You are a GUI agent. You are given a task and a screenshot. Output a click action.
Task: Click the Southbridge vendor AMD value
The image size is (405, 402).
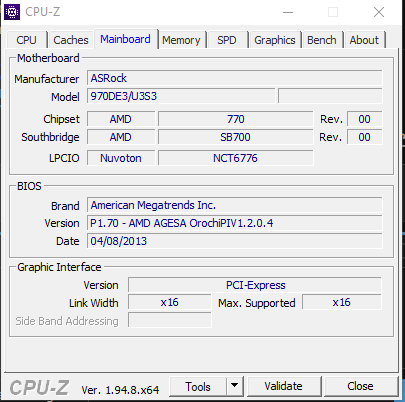121,137
